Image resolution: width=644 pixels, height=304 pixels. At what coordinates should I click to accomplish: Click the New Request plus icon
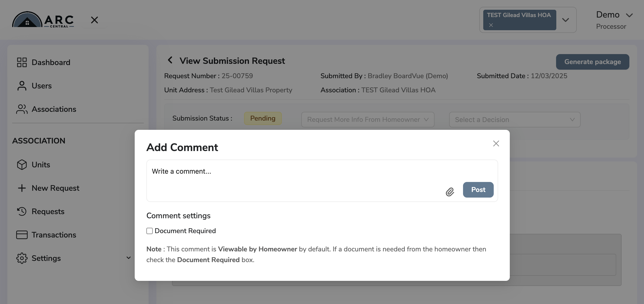coord(22,188)
